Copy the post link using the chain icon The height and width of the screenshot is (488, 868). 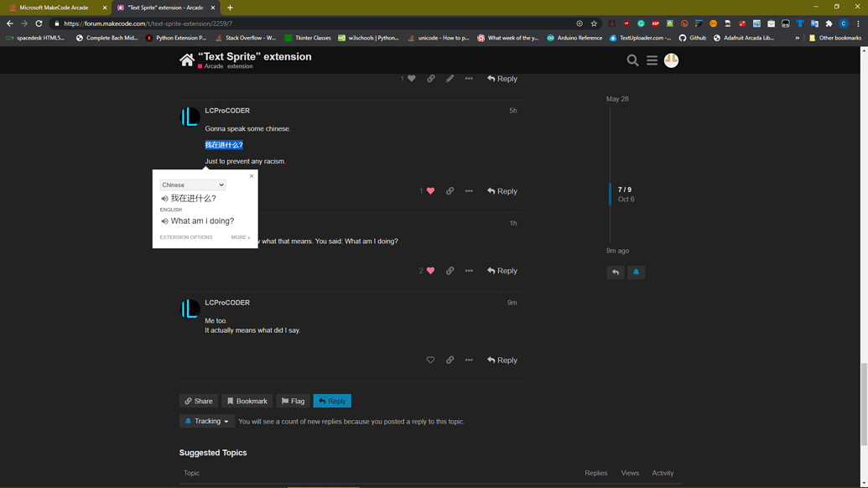450,360
